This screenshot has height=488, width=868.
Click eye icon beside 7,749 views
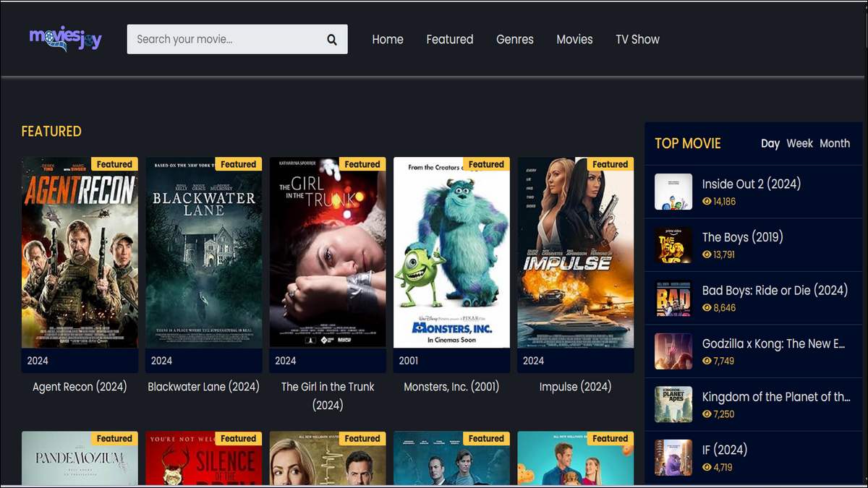pyautogui.click(x=707, y=361)
